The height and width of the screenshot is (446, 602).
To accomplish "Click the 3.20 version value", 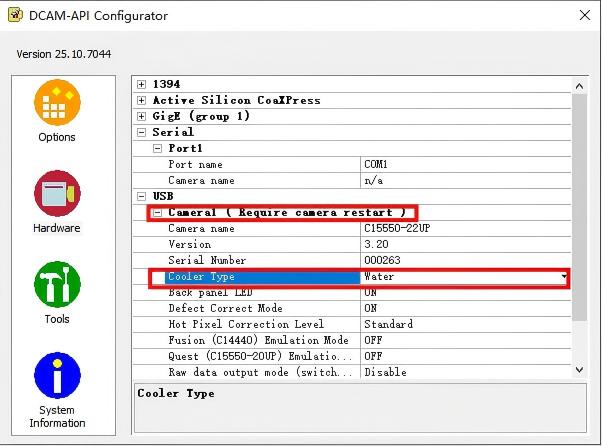I will (x=376, y=244).
